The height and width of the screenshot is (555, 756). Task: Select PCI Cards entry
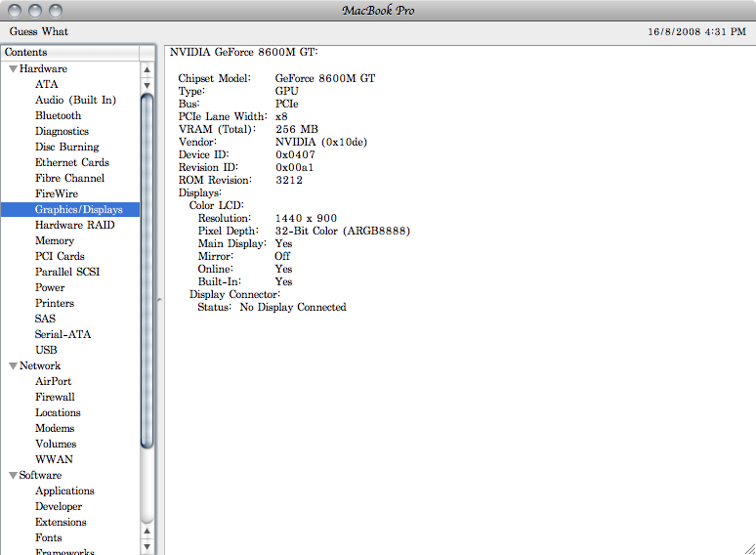pos(60,256)
